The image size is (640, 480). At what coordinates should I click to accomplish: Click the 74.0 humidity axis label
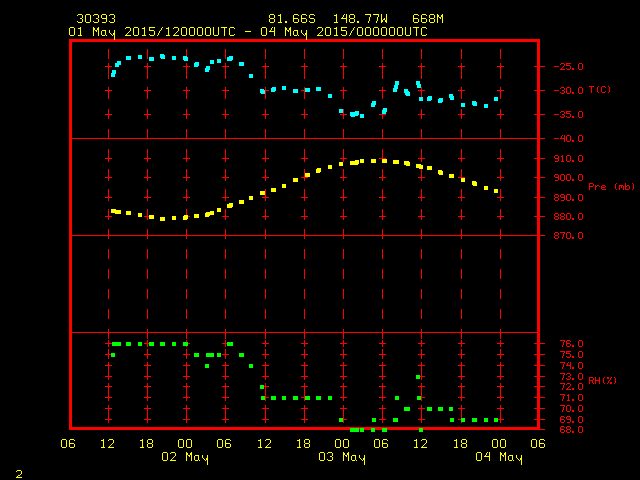571,366
